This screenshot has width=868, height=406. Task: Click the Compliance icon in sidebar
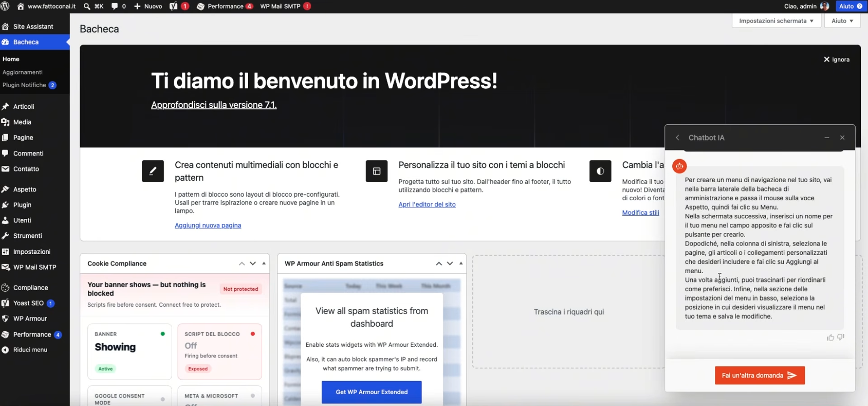(5, 288)
